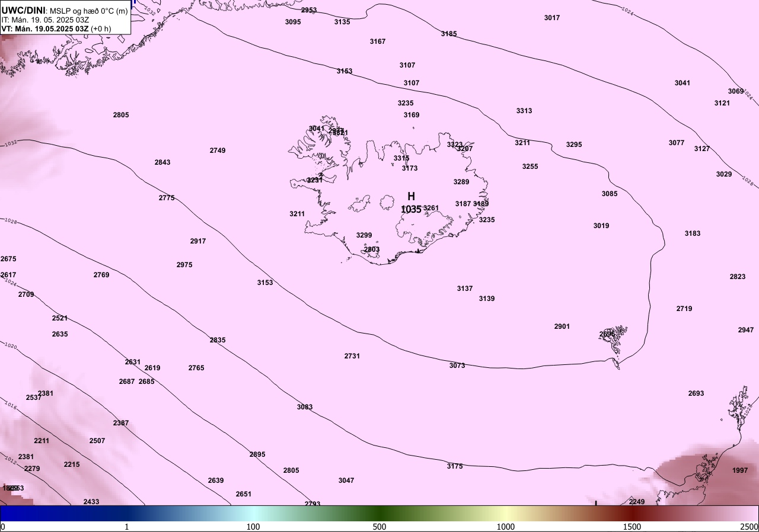Image resolution: width=759 pixels, height=532 pixels.
Task: Pick the dark green segment of the color scale
Action: (379, 513)
